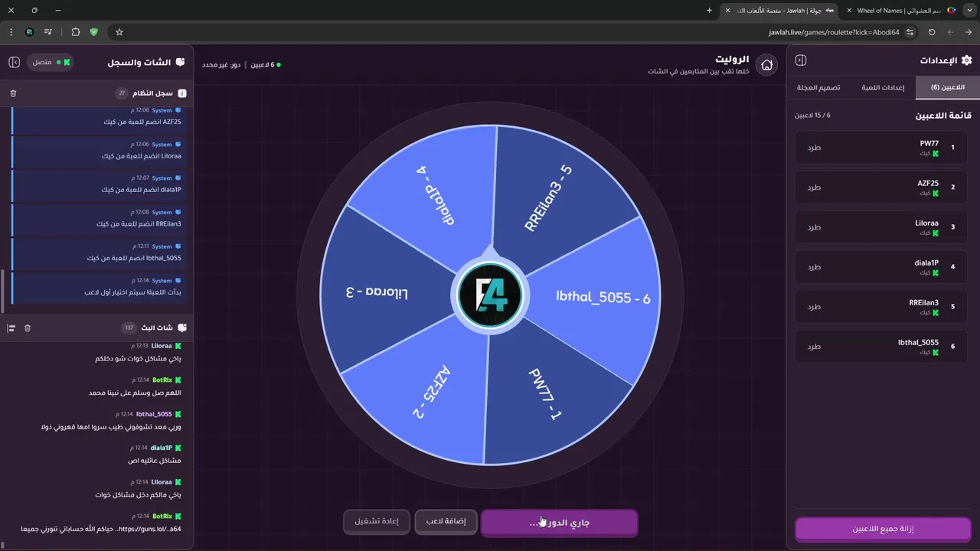Click the إضافة لاعب add player button

446,521
